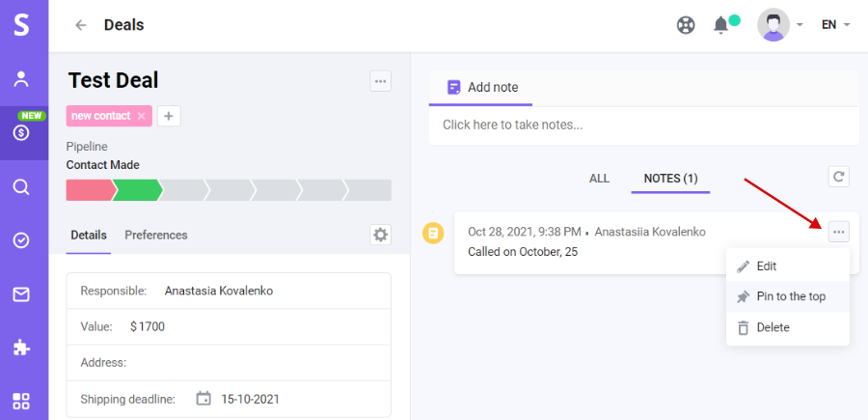Open the Shipping deadline calendar icon

click(203, 399)
